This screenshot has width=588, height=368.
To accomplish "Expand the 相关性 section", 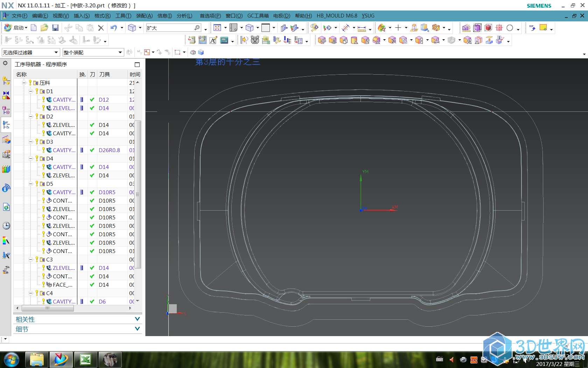I will coord(78,319).
